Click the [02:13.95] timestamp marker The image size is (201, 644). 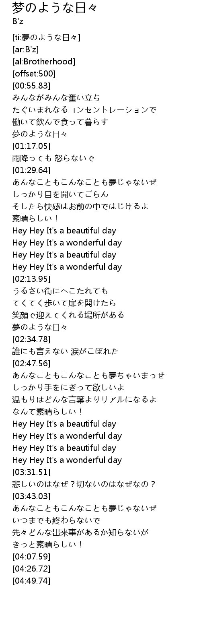click(31, 279)
